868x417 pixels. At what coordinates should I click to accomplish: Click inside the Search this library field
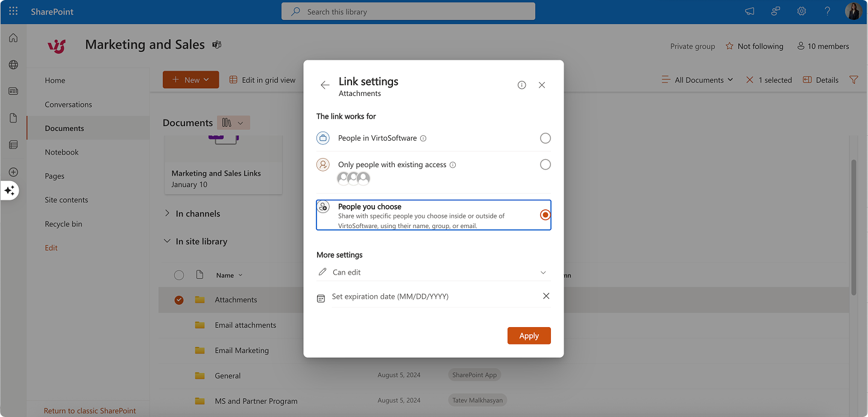tap(408, 11)
